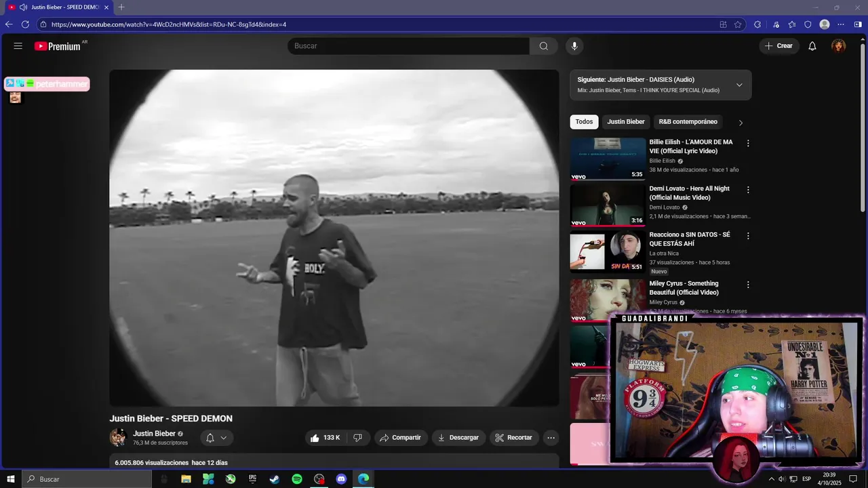Click the Crear button
Screen dimensions: 868x488
click(x=778, y=46)
